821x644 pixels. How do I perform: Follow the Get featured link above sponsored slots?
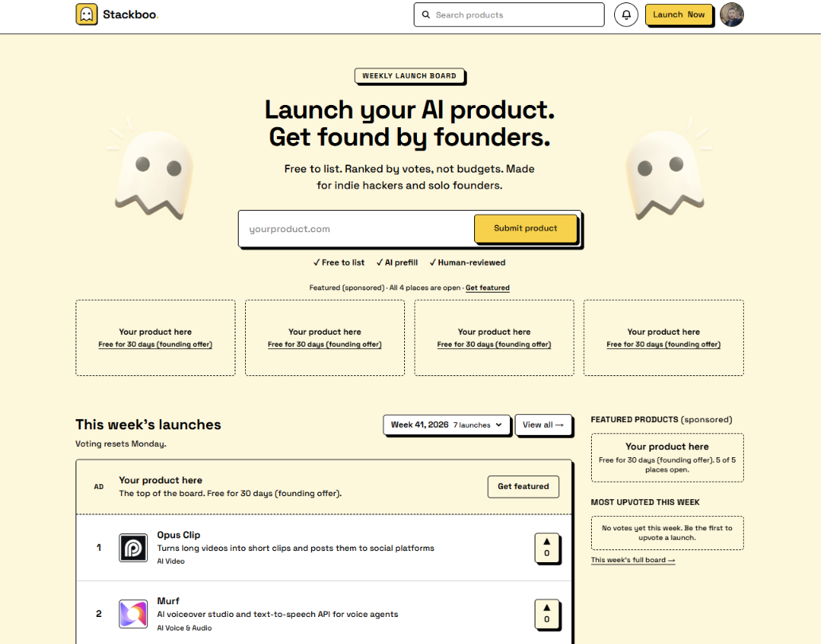(x=488, y=288)
